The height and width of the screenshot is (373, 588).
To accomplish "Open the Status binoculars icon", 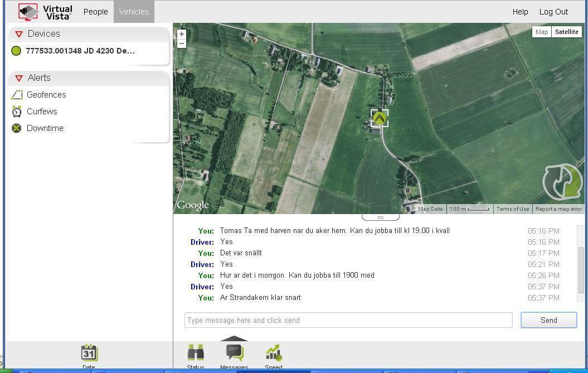I will pos(196,353).
